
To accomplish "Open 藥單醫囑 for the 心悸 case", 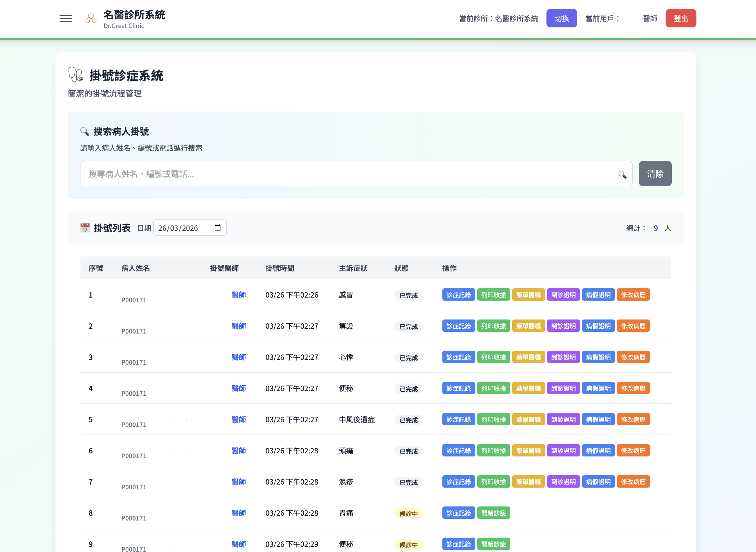I will (x=528, y=357).
